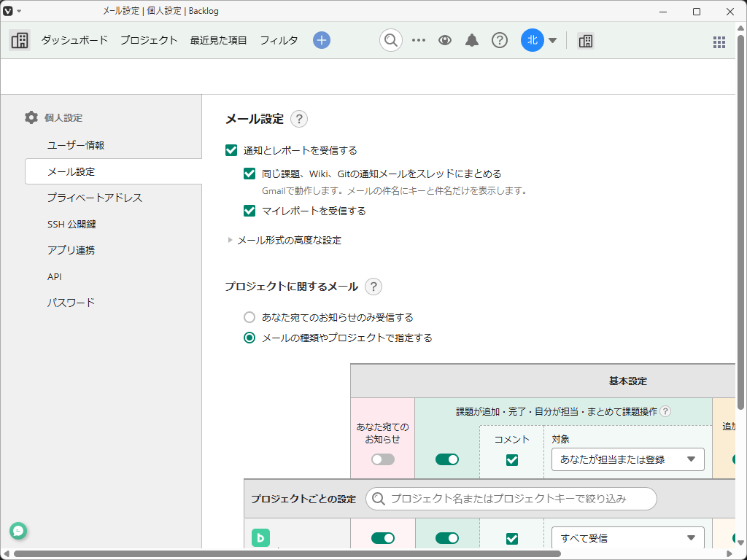747x560 pixels.
Task: Open SSH 公開鍵 settings
Action: pyautogui.click(x=71, y=224)
